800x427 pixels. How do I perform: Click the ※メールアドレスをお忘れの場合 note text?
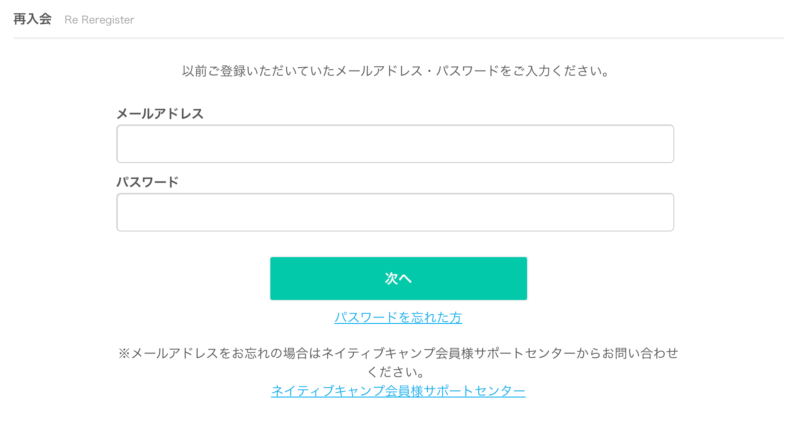pyautogui.click(x=398, y=354)
